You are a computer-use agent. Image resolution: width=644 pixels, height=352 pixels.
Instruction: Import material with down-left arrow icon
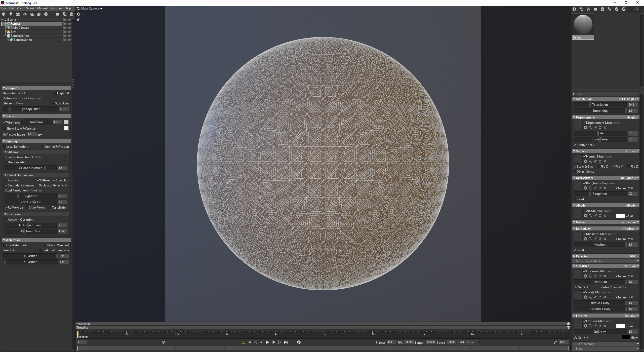click(617, 9)
